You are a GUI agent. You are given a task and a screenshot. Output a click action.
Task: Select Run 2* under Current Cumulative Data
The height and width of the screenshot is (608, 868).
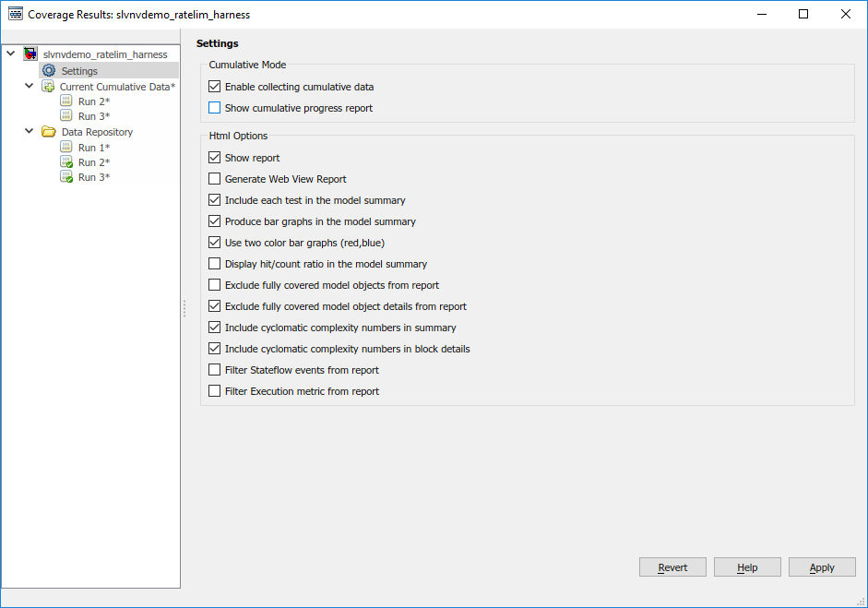click(93, 101)
